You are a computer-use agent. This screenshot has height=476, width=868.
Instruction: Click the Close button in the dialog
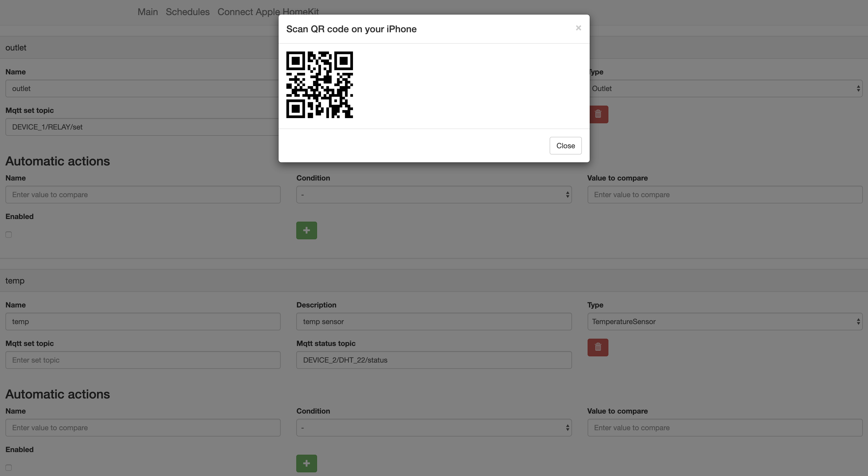point(565,145)
